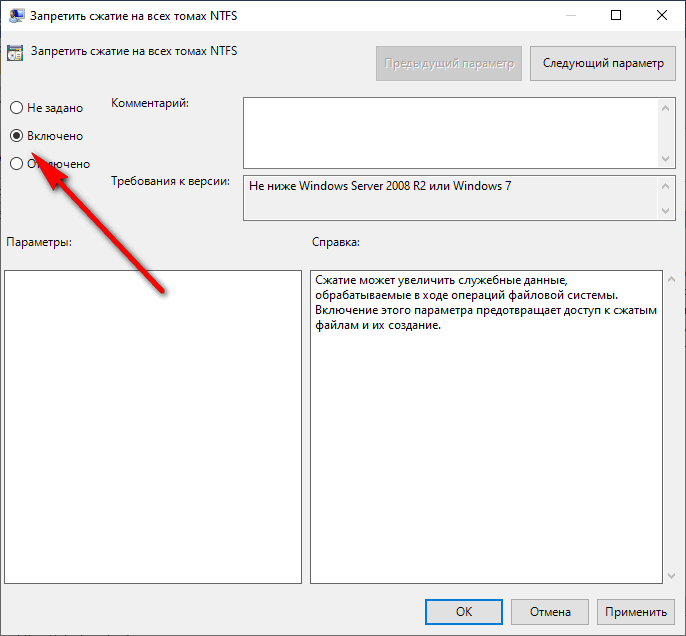
Task: Click the help text 'Сжатие может увеличить служебные данные'
Action: [441, 280]
